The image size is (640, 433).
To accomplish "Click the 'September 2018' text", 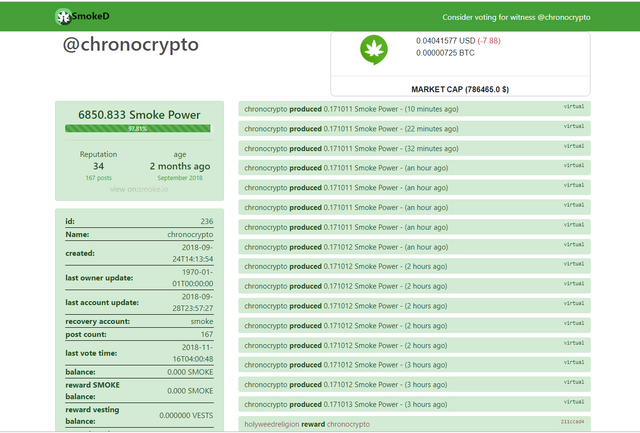I will [x=180, y=178].
